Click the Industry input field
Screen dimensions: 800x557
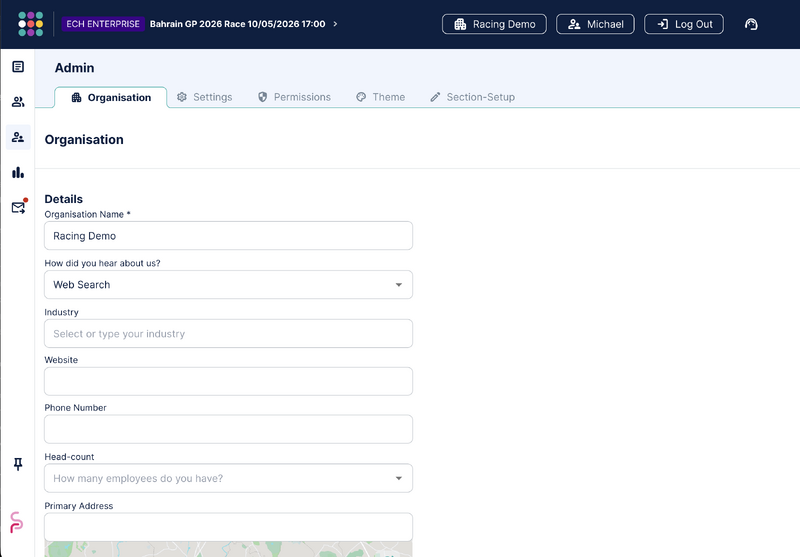click(x=228, y=334)
